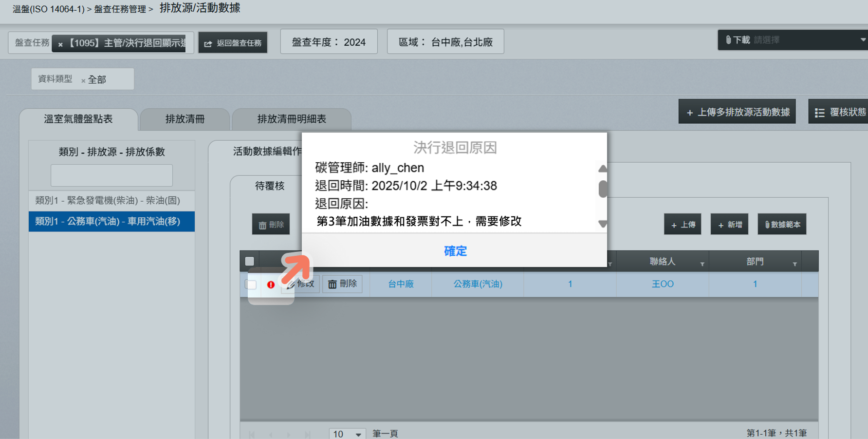This screenshot has height=439, width=868.
Task: Click the search field under 類別 - 排放源 - 排放係數
Action: coord(111,175)
